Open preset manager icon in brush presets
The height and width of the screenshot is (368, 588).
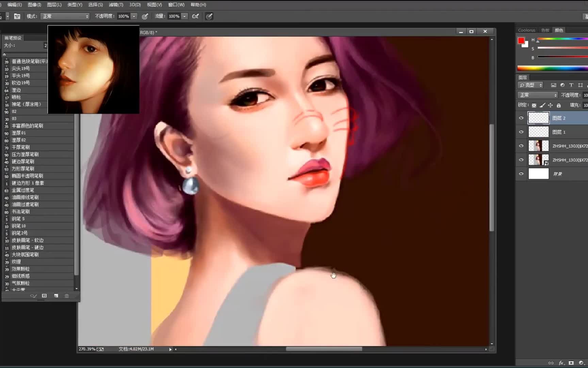tap(44, 296)
